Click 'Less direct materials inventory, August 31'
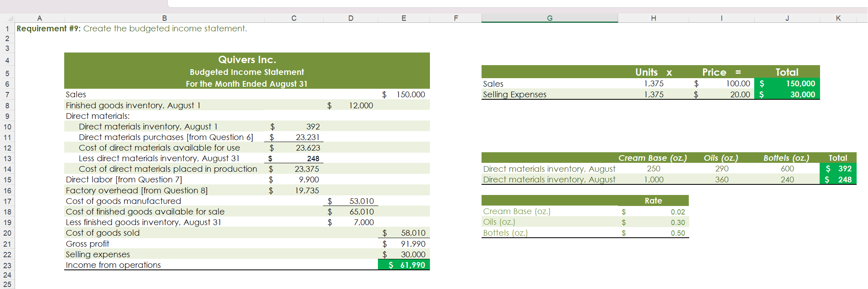The height and width of the screenshot is (289, 868). click(159, 158)
